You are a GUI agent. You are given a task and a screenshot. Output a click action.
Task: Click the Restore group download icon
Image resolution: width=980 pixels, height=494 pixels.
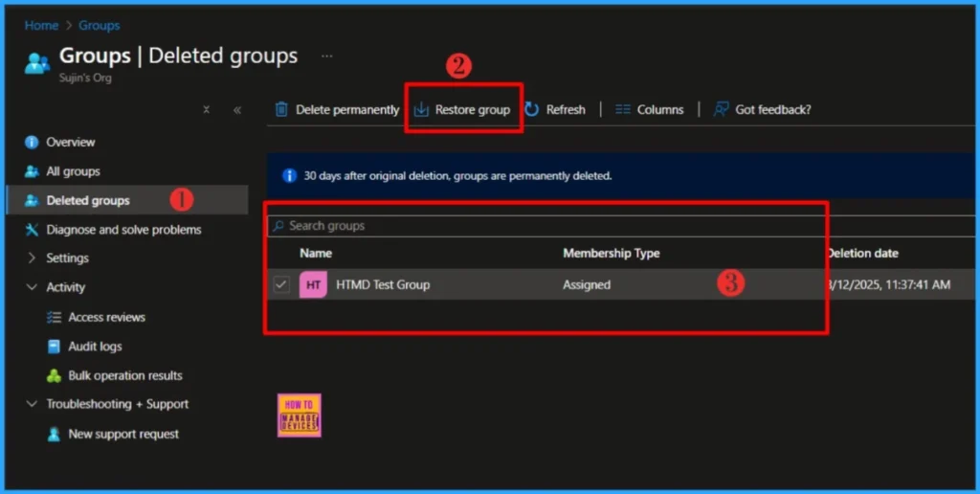point(421,109)
